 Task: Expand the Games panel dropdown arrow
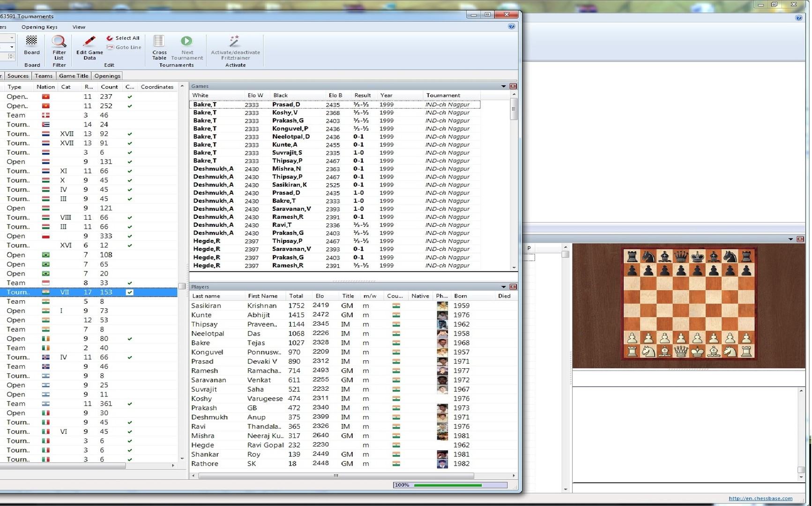(503, 86)
